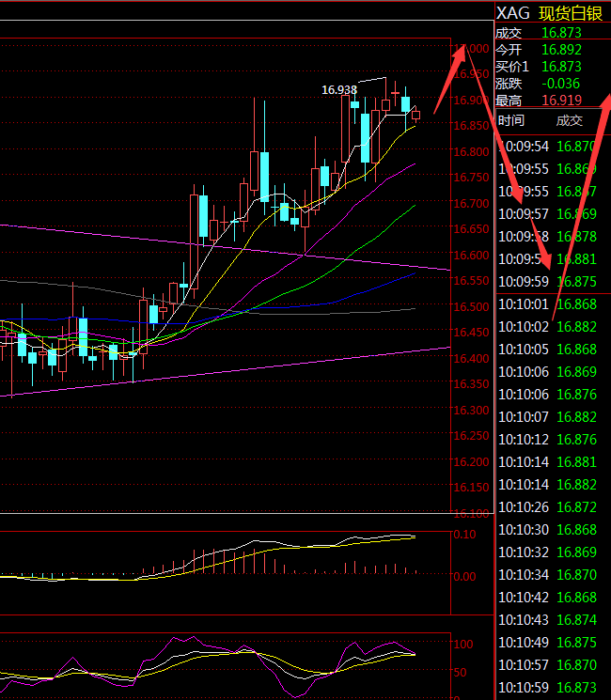
Task: Click the 0.00 label on the MACD axis
Action: tap(464, 577)
